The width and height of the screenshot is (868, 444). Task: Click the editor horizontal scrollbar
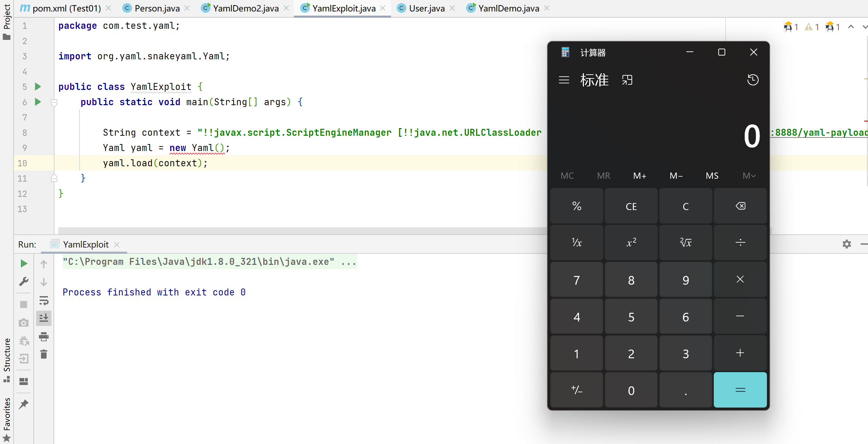[x=302, y=231]
